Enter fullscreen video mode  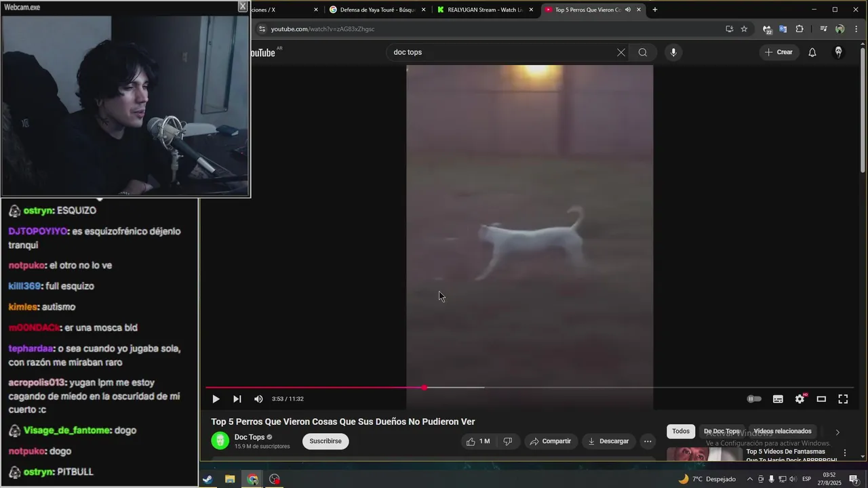coord(843,399)
